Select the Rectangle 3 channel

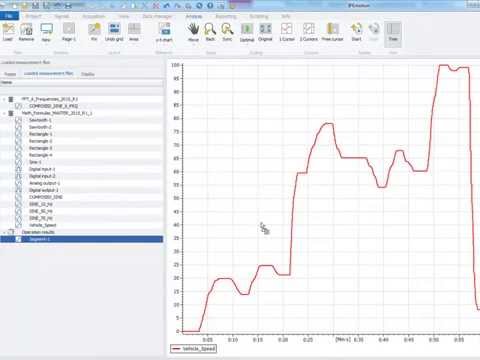(x=40, y=148)
